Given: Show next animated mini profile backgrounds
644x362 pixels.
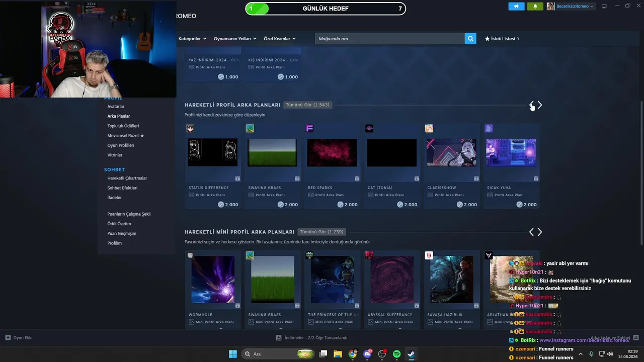Looking at the screenshot, I should click(x=540, y=232).
